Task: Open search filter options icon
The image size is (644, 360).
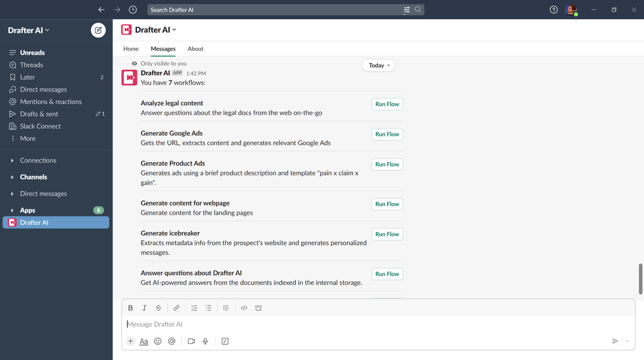Action: pyautogui.click(x=407, y=10)
